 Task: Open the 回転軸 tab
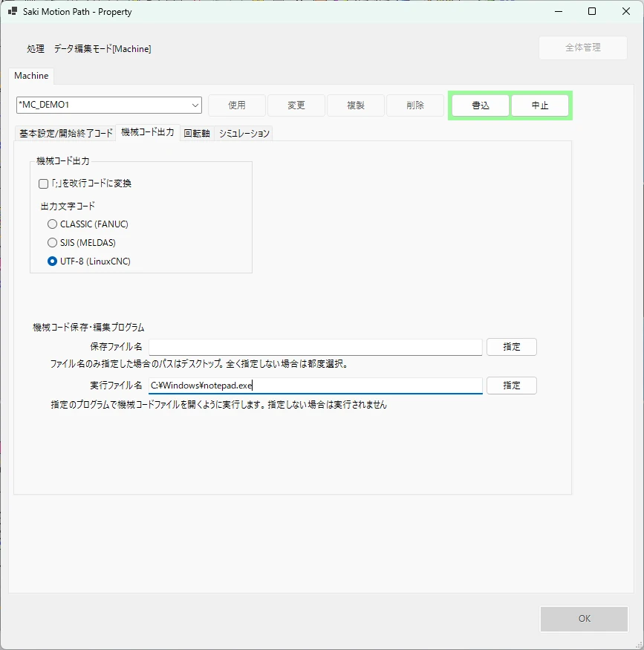point(197,133)
